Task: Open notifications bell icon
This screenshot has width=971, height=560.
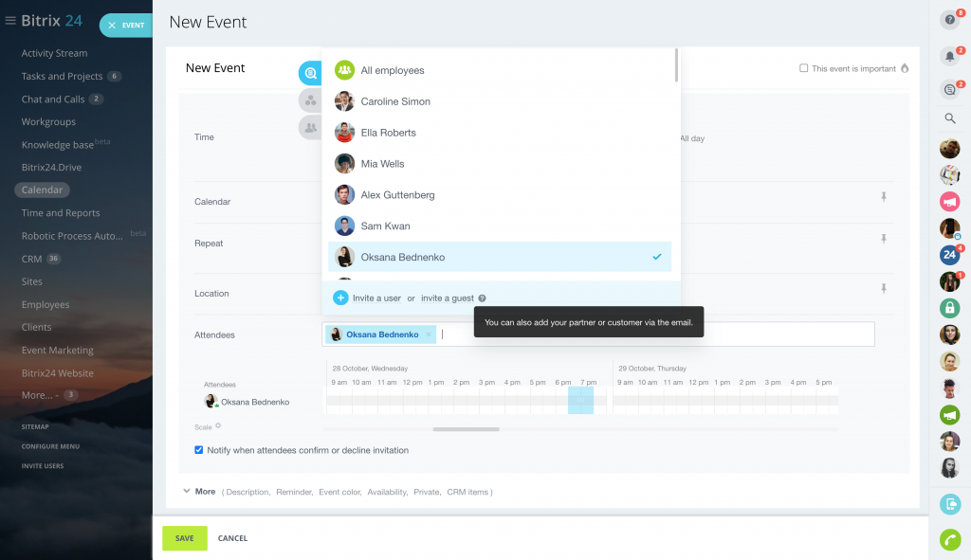Action: 949,56
